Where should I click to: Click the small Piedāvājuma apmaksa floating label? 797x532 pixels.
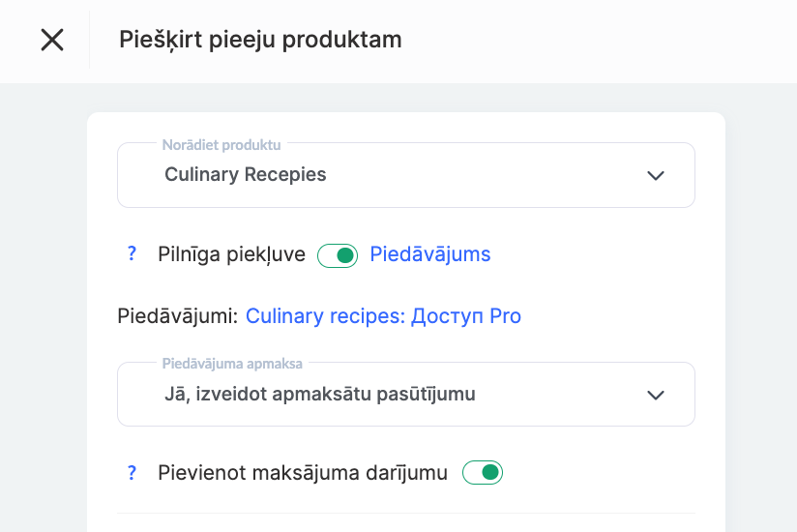(x=232, y=365)
